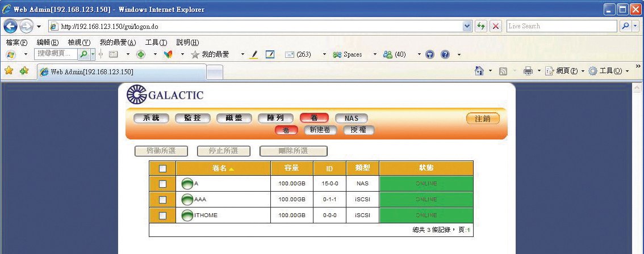Check the select-all checkbox in table header

tap(162, 168)
